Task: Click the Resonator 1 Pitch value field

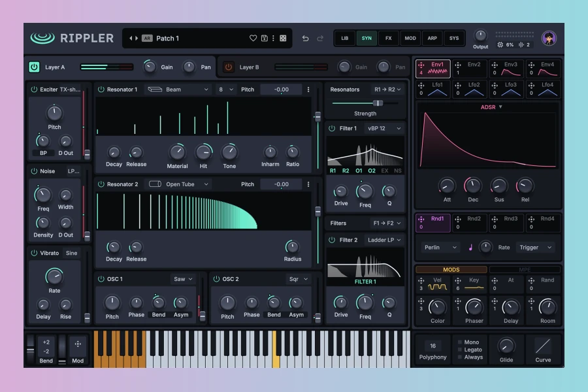Action: 281,90
